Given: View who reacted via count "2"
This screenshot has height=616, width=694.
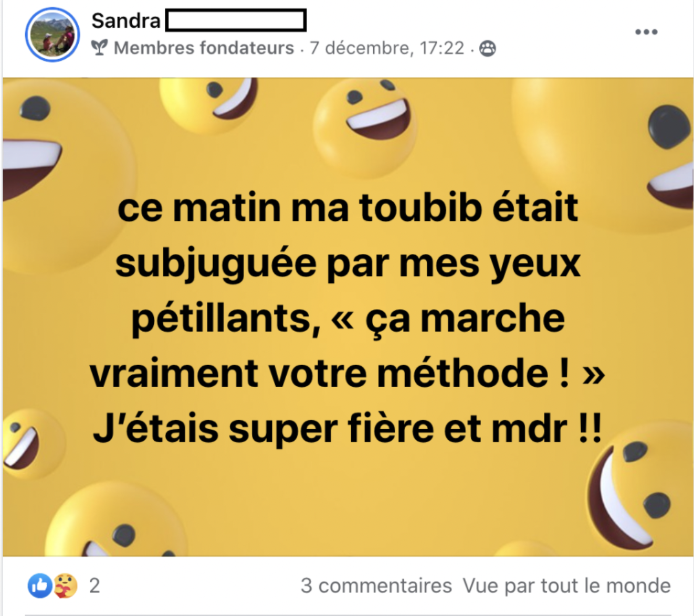Looking at the screenshot, I should (94, 586).
